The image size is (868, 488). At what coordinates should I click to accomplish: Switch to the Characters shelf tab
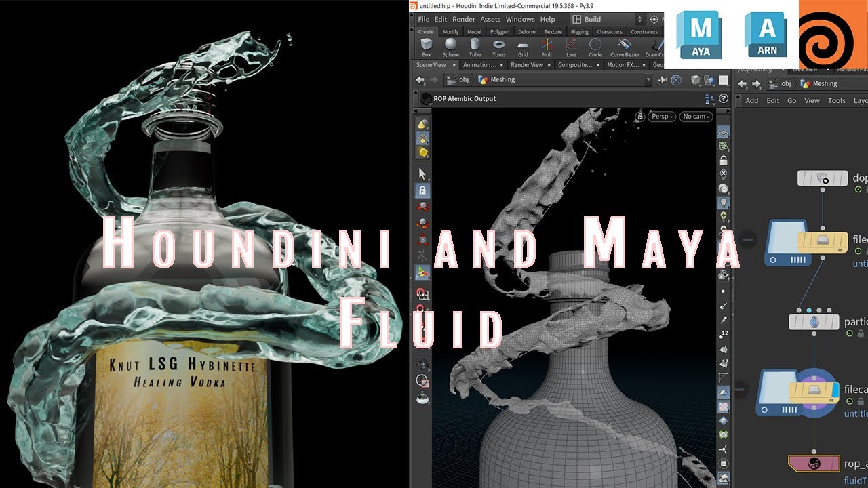click(x=610, y=32)
